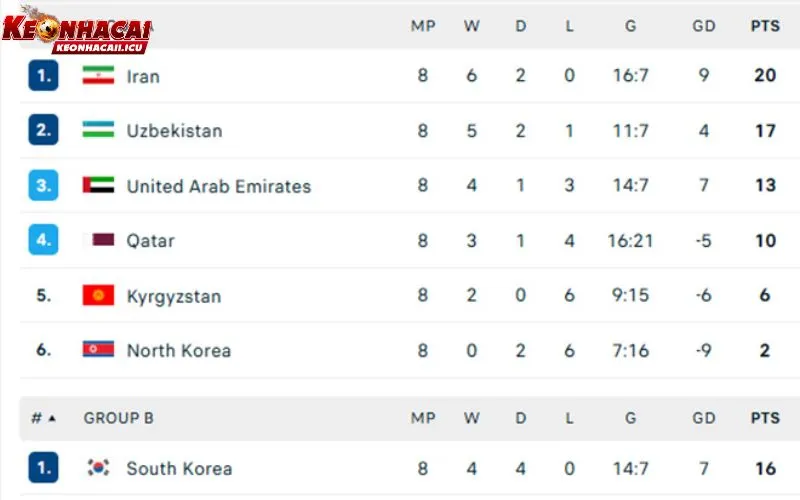Click rank badge 1 next to Iran
Image resolution: width=800 pixels, height=500 pixels.
tap(43, 76)
